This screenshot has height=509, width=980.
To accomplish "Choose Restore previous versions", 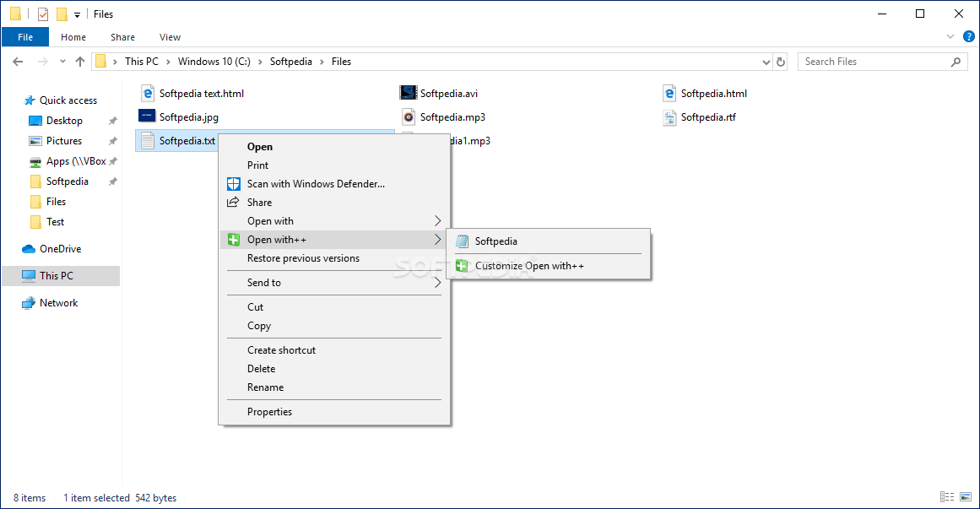I will click(x=334, y=258).
